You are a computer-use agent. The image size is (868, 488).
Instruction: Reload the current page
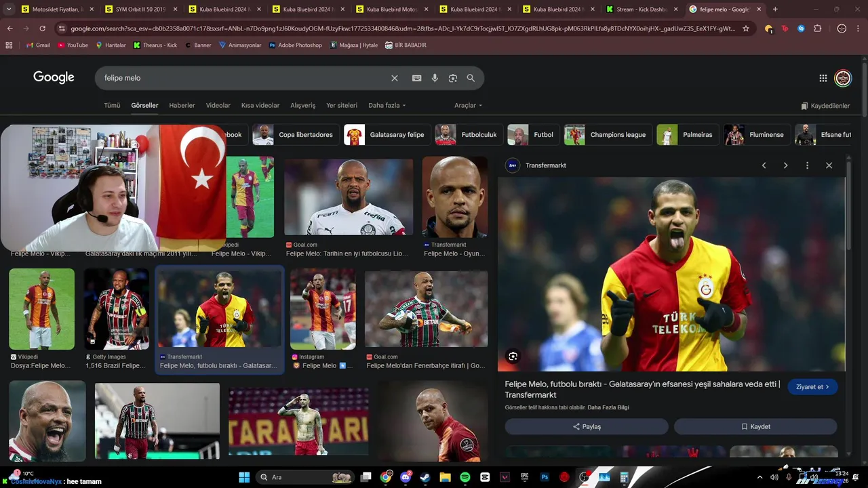pos(42,28)
